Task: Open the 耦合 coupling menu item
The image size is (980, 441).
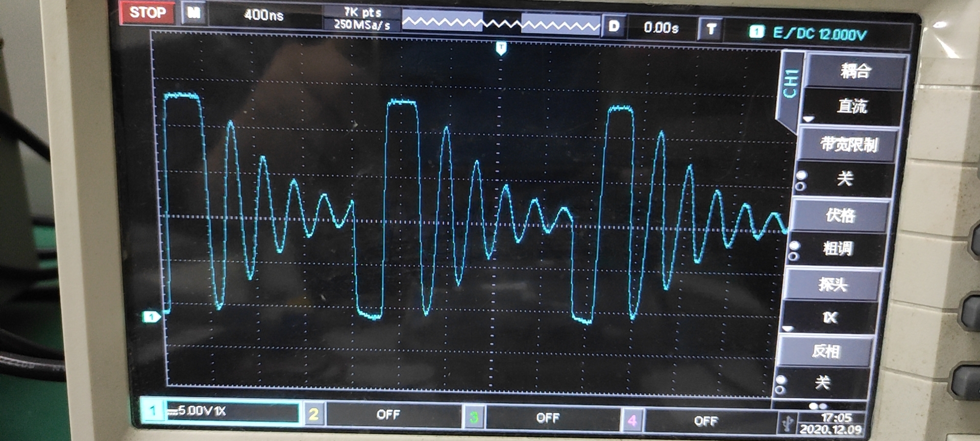Action: pyautogui.click(x=855, y=71)
